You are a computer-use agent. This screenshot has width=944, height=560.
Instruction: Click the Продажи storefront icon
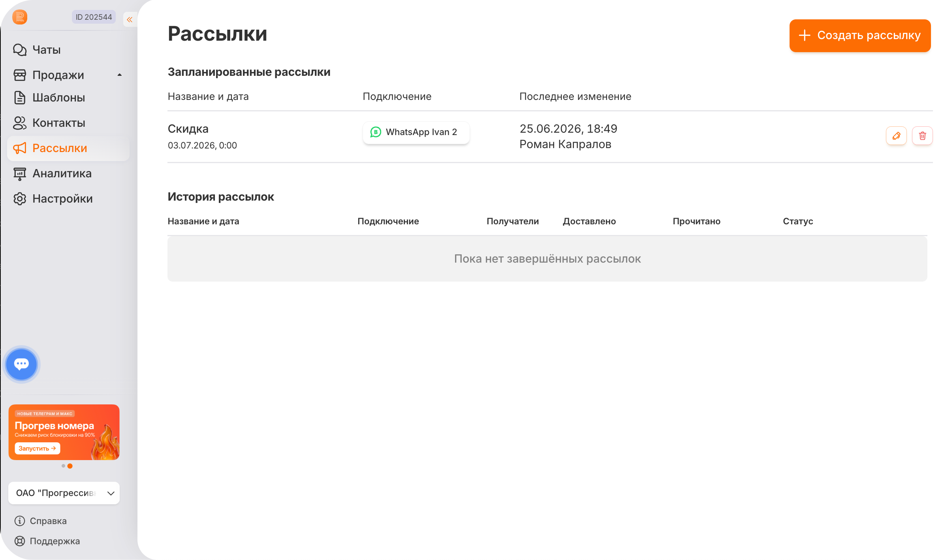pos(20,75)
